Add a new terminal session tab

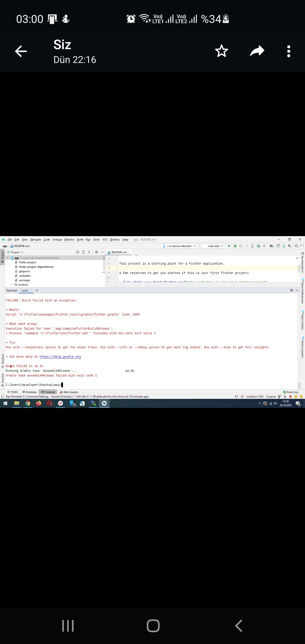pyautogui.click(x=37, y=290)
